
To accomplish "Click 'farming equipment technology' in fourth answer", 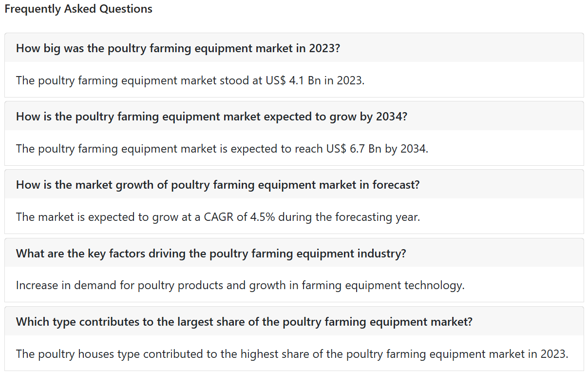I will click(x=382, y=285).
